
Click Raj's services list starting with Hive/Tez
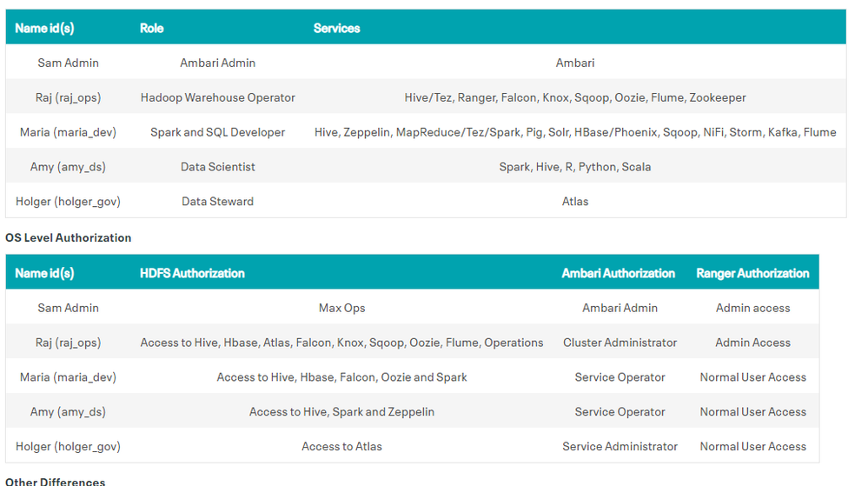[575, 97]
